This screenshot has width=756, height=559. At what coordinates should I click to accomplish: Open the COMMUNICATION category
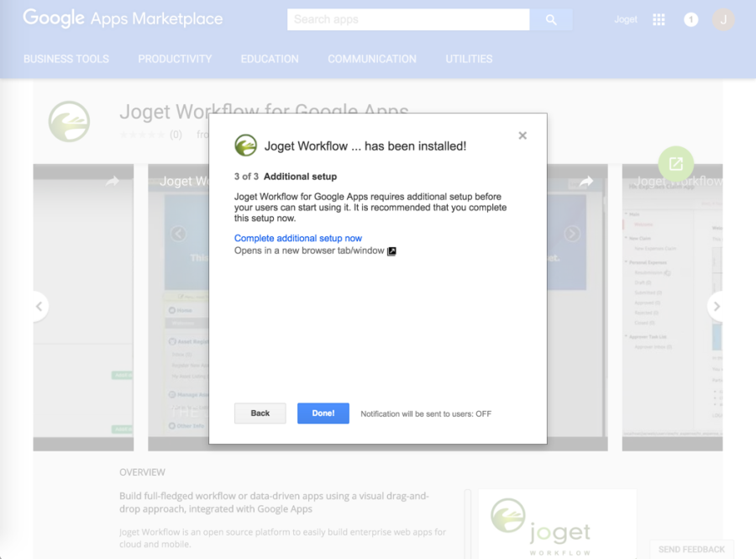(x=372, y=59)
